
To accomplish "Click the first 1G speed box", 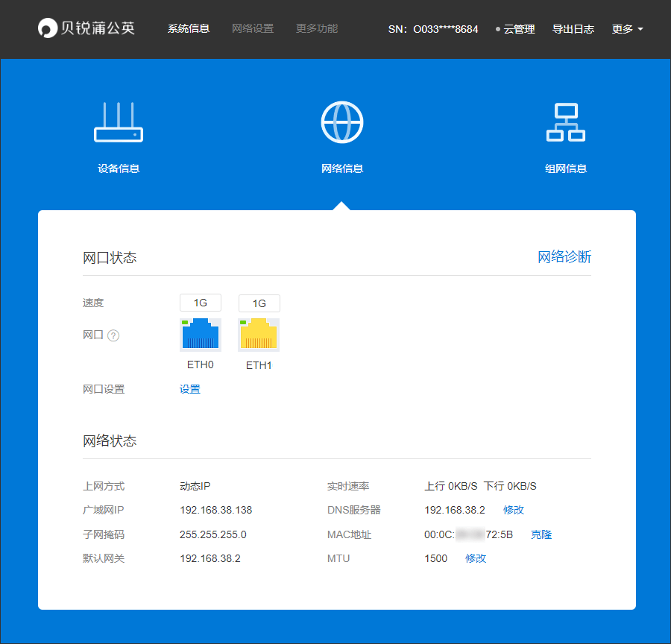I will 200,303.
